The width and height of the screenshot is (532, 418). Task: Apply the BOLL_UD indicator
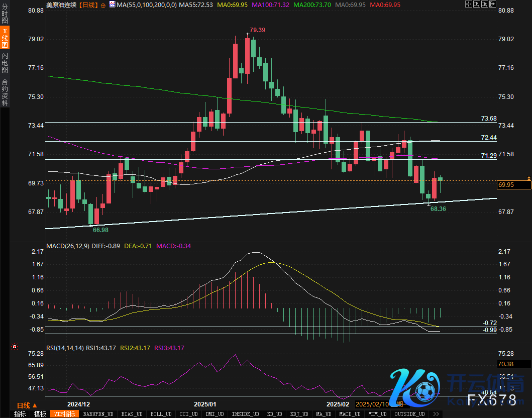(159, 414)
